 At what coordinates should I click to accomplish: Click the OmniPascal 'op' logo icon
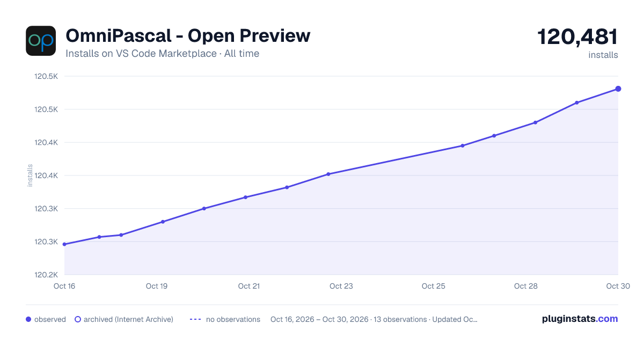(41, 41)
